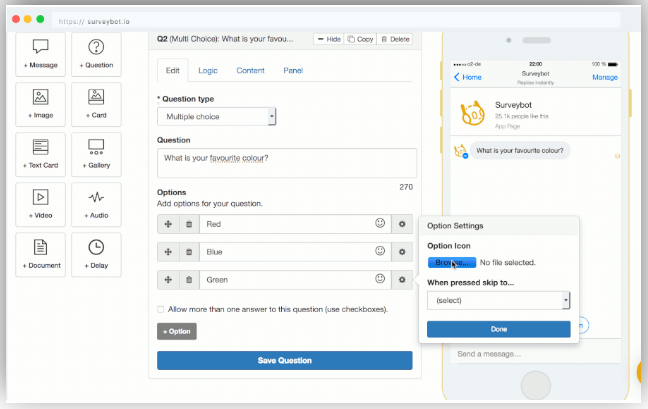Click Manage in phone preview header
The width and height of the screenshot is (648, 409).
pyautogui.click(x=605, y=77)
